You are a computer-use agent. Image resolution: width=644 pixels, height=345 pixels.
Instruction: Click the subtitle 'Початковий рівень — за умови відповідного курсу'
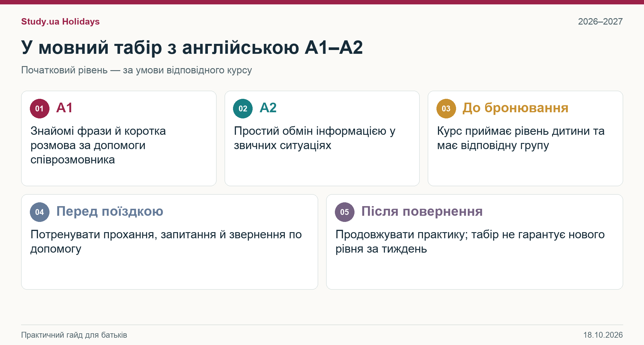136,70
